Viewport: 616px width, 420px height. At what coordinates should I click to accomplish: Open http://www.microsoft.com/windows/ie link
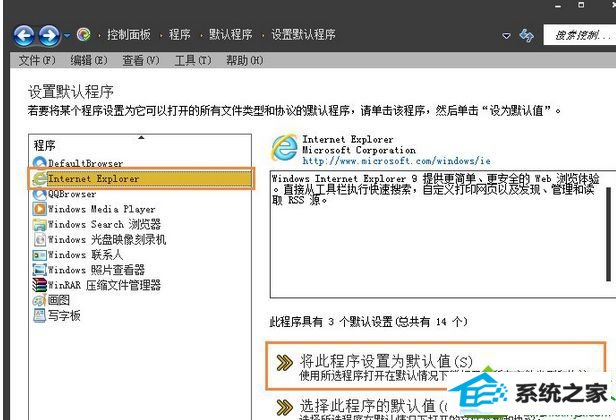[396, 161]
